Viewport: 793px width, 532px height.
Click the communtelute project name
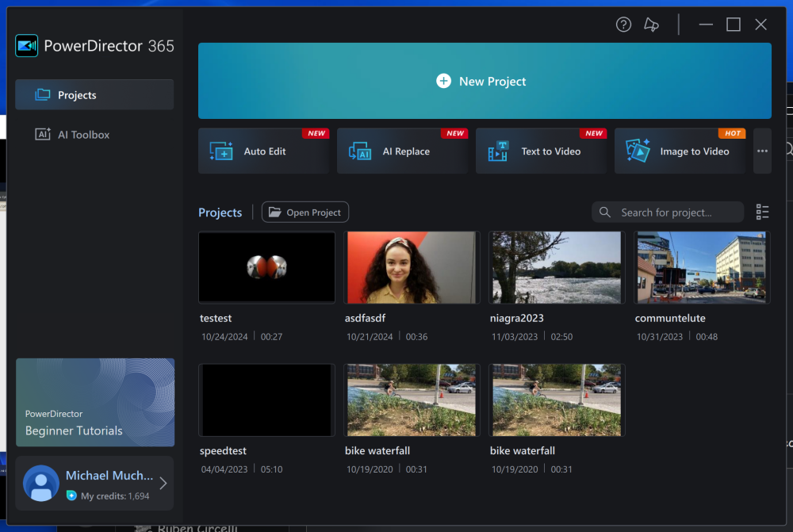(670, 318)
